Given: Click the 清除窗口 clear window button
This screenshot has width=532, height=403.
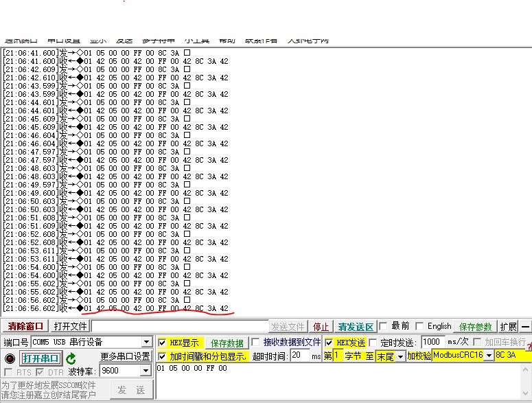Looking at the screenshot, I should (x=25, y=327).
